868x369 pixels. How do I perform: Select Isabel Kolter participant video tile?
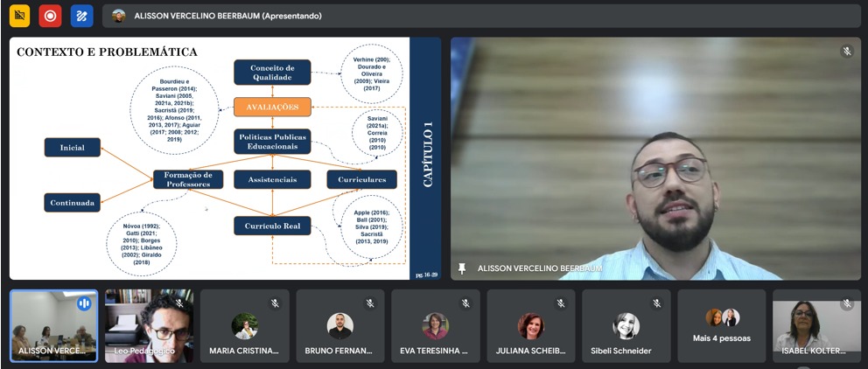(817, 326)
